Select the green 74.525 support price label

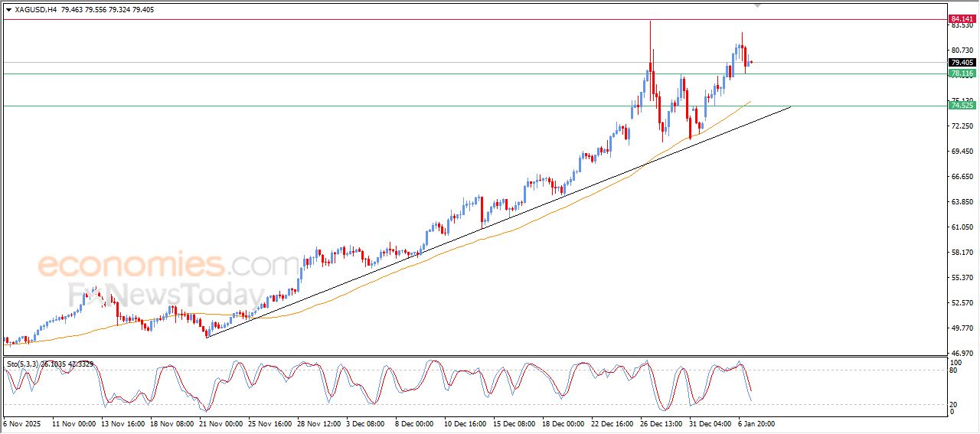pos(962,106)
